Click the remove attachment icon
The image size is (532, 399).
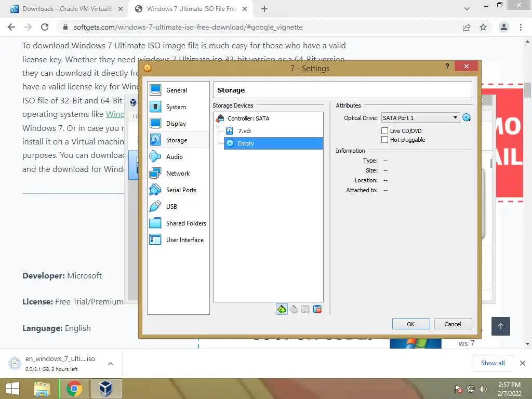[317, 309]
